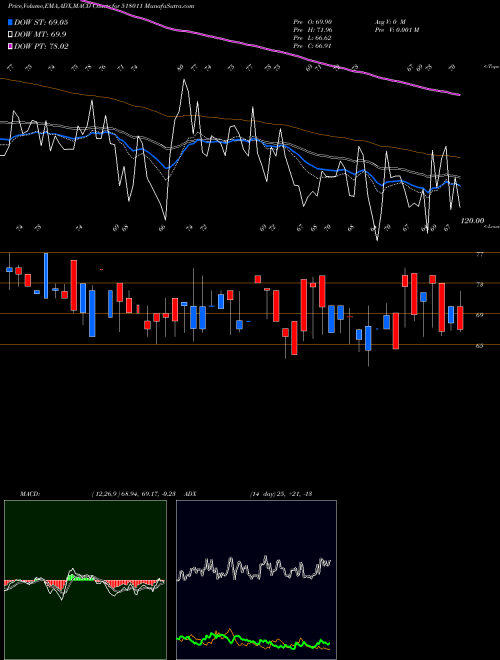The image size is (500, 660).
Task: Click inside the dark blue ADX panel
Action: [256, 580]
